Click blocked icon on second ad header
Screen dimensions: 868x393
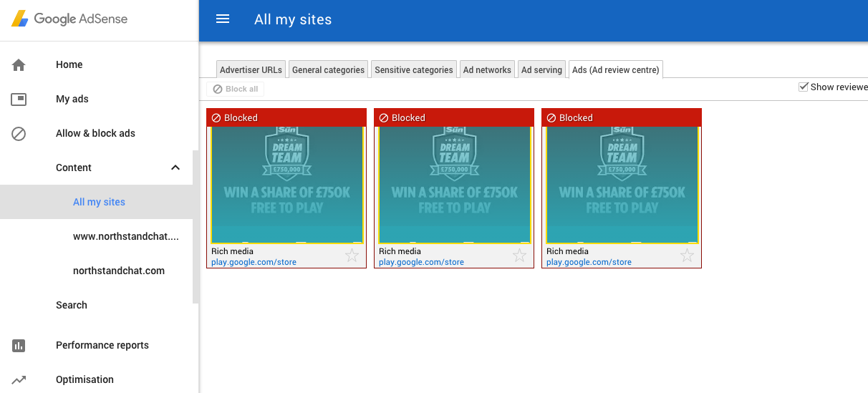[x=384, y=117]
